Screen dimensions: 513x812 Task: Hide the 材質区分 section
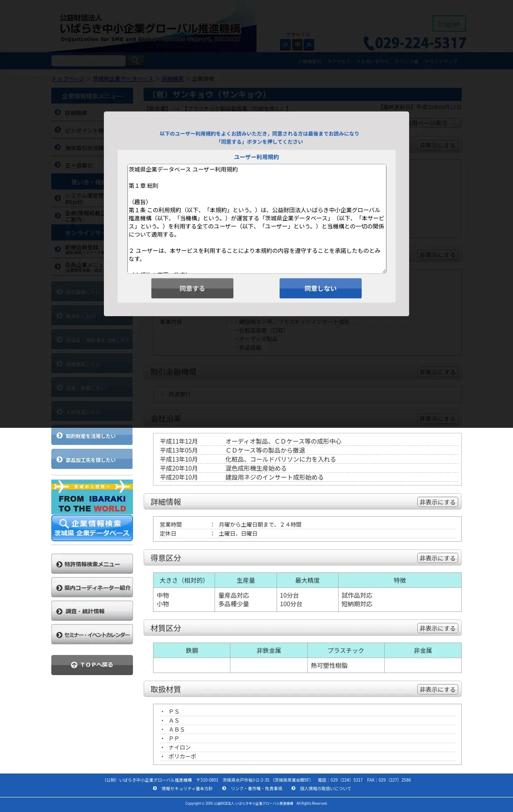438,628
